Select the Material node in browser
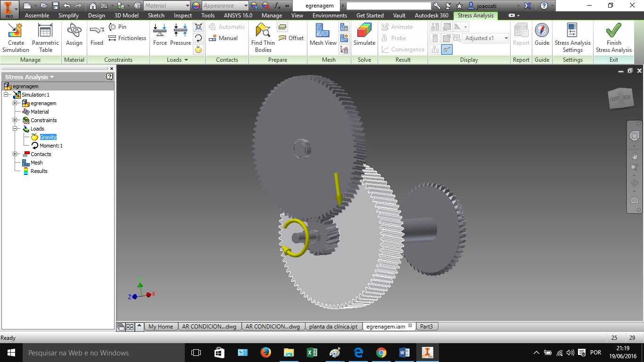 (40, 112)
